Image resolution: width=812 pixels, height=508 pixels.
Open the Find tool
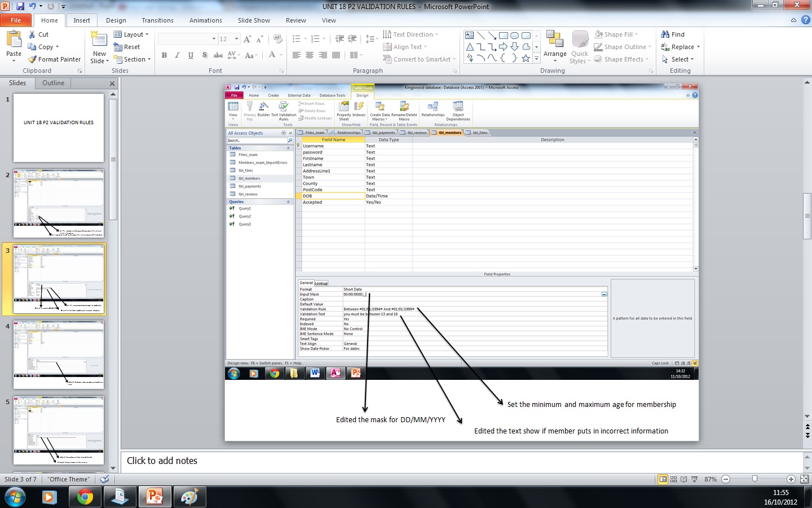[x=673, y=34]
